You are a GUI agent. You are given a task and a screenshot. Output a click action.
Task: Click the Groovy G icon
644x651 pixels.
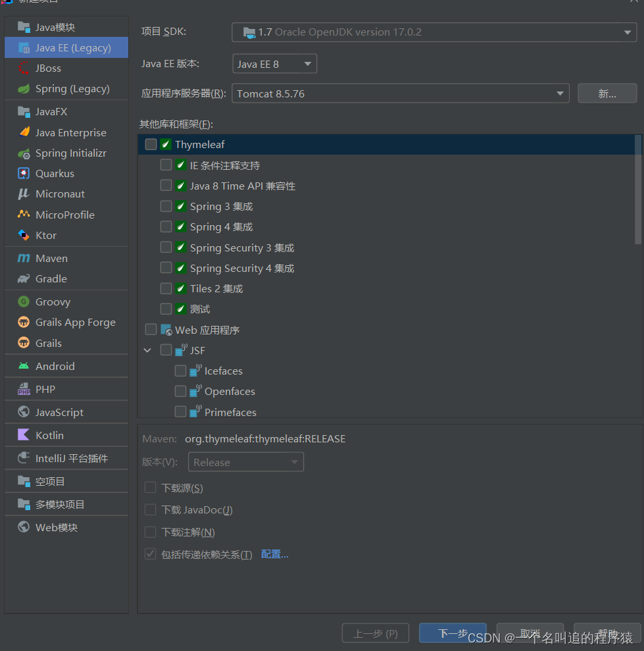(24, 302)
